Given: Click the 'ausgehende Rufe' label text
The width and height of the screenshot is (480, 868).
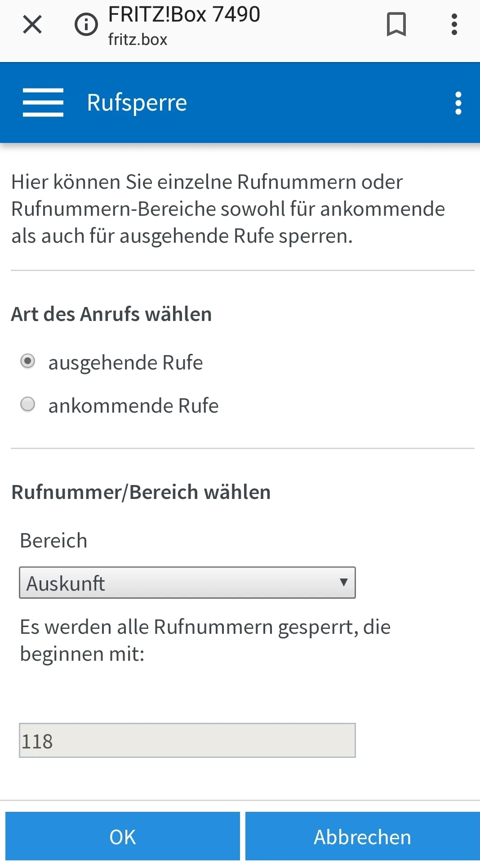Looking at the screenshot, I should pos(125,362).
